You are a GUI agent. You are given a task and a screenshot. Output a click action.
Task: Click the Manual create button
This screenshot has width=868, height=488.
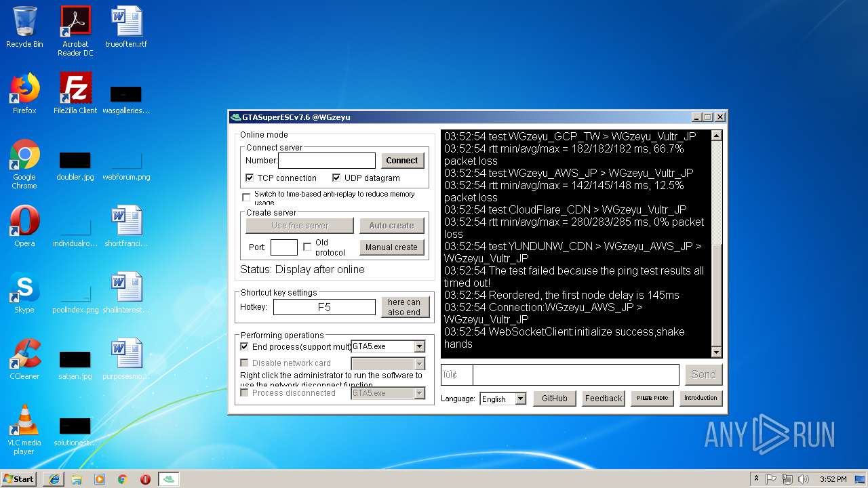pyautogui.click(x=391, y=247)
